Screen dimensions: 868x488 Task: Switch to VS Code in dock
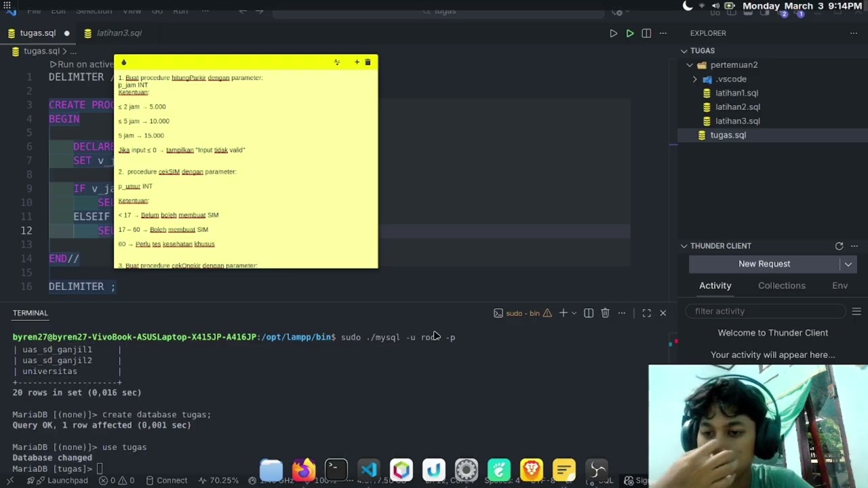[x=368, y=470]
